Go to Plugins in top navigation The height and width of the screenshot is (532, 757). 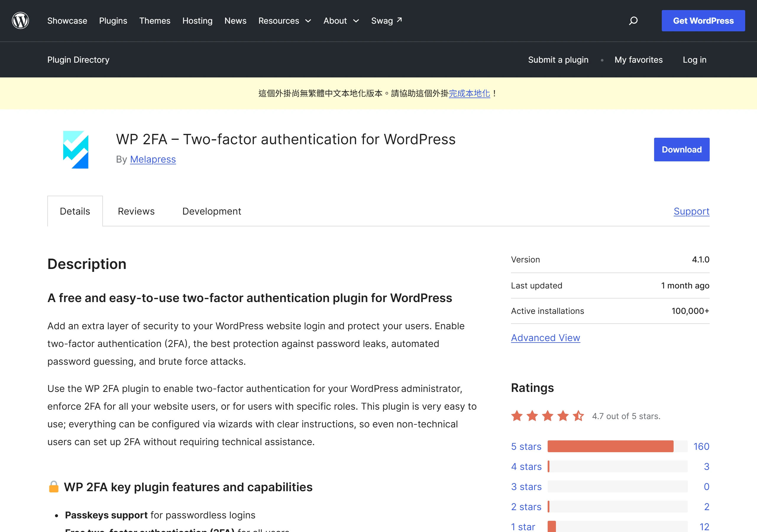click(113, 21)
